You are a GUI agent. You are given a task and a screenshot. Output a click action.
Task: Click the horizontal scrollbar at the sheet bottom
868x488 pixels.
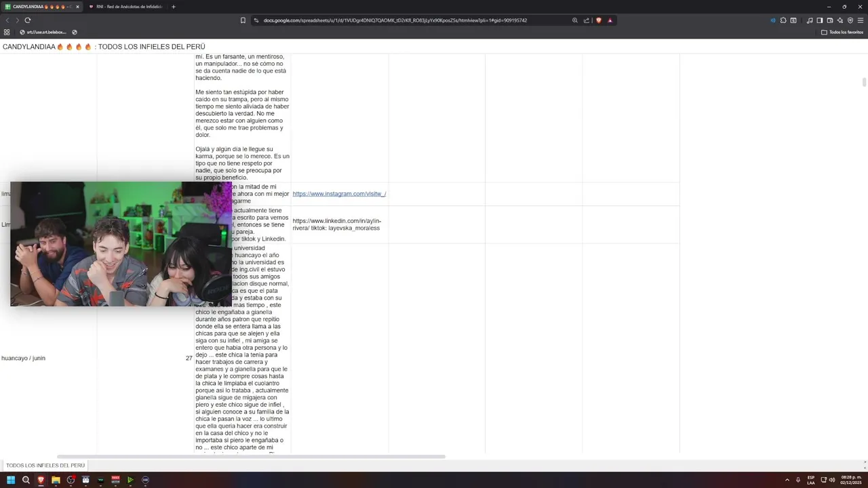[251, 457]
